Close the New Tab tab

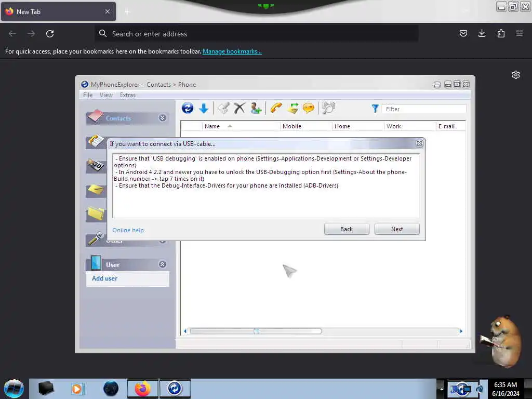coord(107,11)
